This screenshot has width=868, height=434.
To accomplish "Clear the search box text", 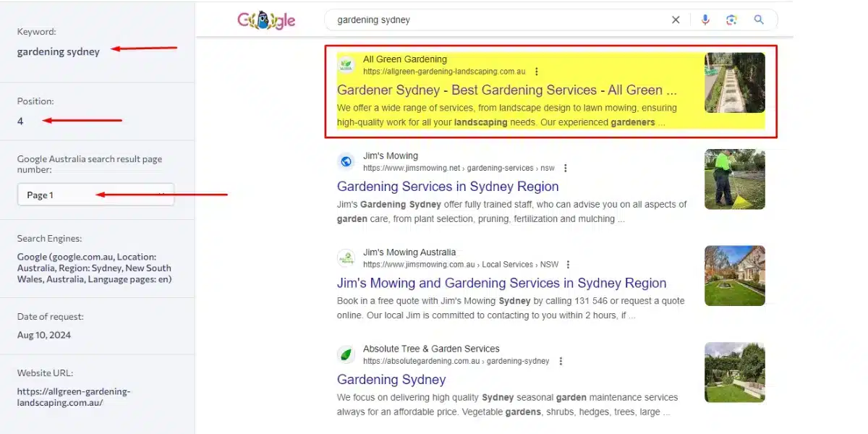I will 676,20.
